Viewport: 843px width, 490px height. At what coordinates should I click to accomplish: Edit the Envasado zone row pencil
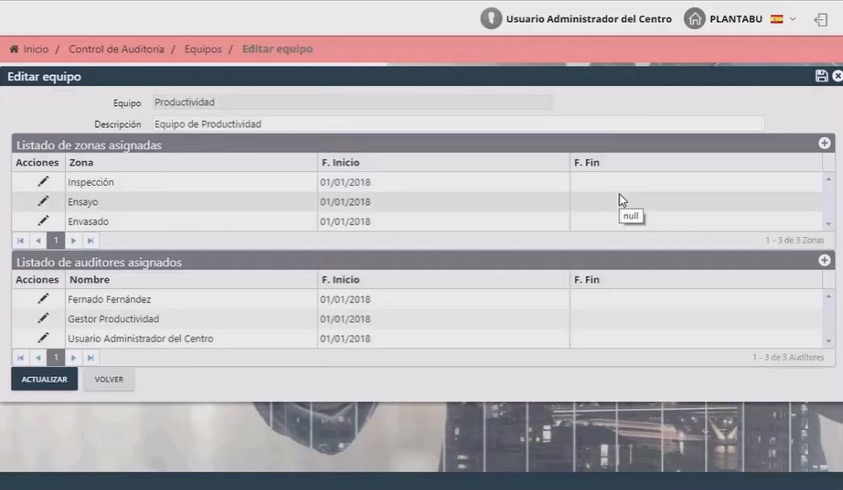[43, 221]
